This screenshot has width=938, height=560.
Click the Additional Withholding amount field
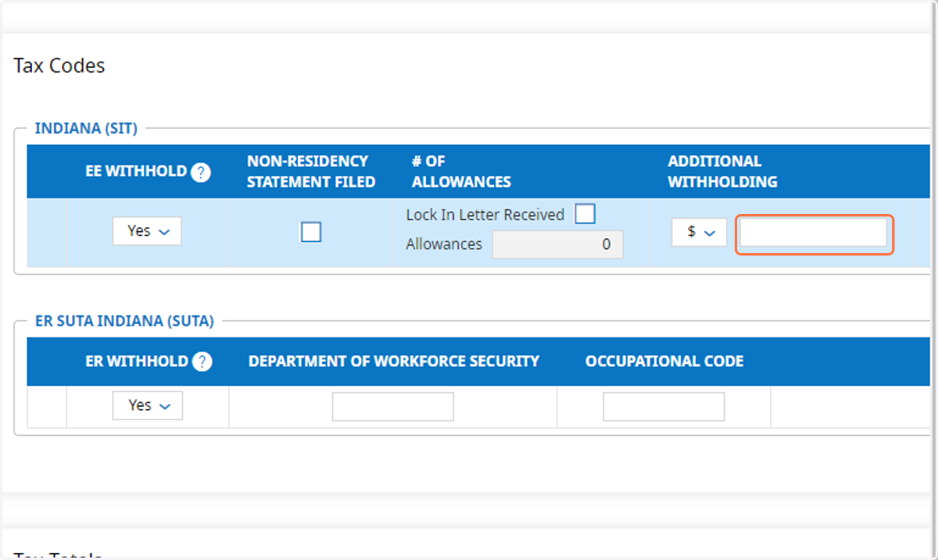[814, 233]
